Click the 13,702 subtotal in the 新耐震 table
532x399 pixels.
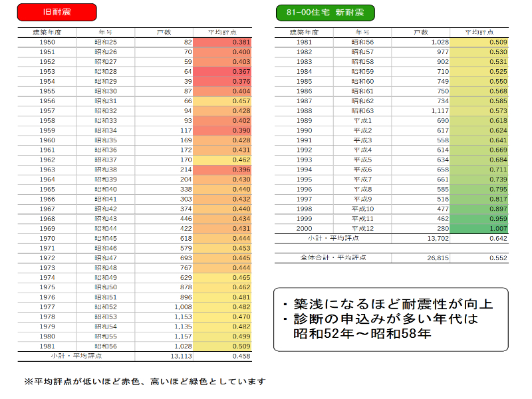click(x=420, y=238)
